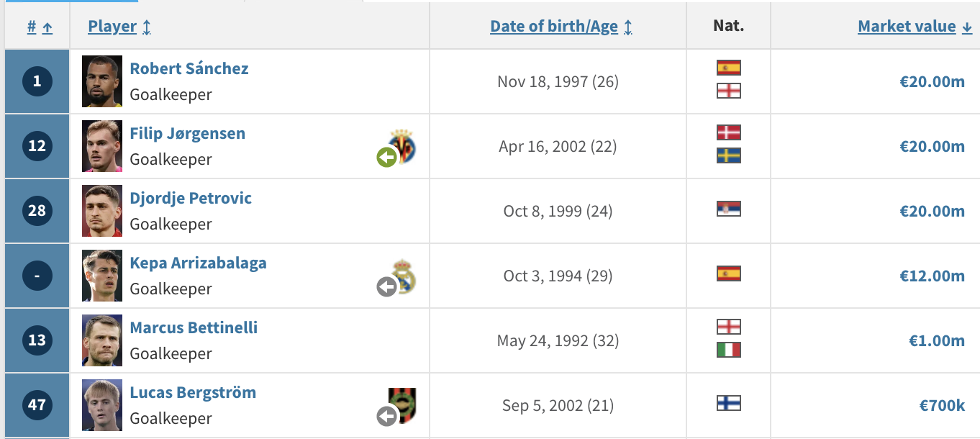Open Robert Sánchez's player profile
This screenshot has width=980, height=439.
point(189,68)
